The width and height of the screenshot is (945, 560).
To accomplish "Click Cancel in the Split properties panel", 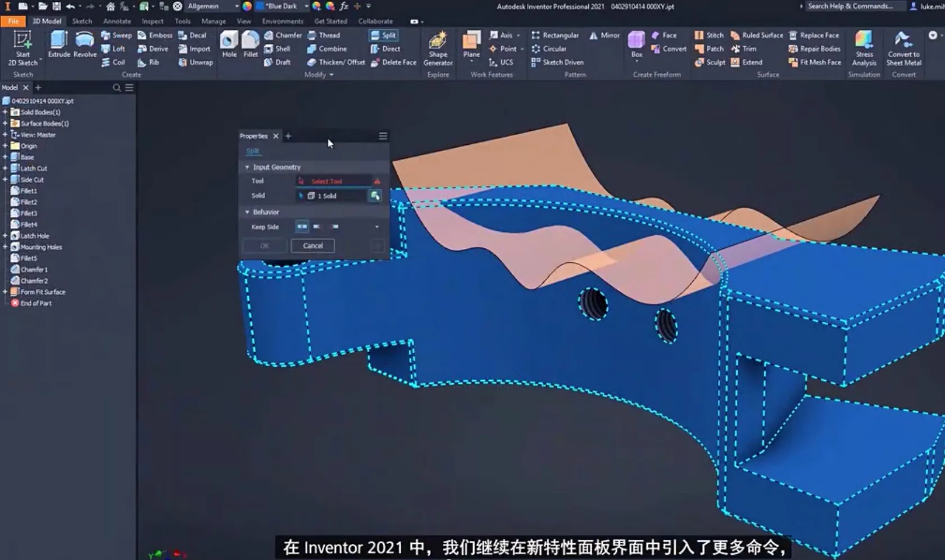I will point(312,245).
